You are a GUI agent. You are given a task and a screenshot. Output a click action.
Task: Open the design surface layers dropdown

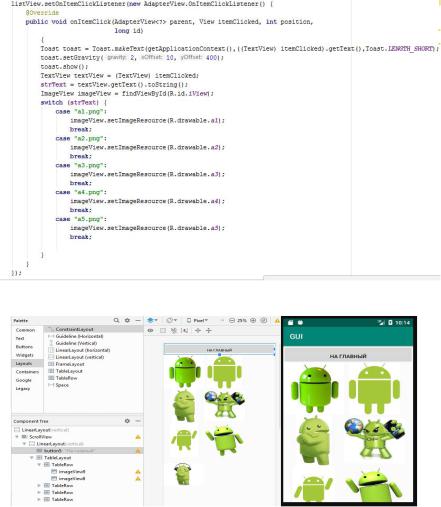click(152, 320)
